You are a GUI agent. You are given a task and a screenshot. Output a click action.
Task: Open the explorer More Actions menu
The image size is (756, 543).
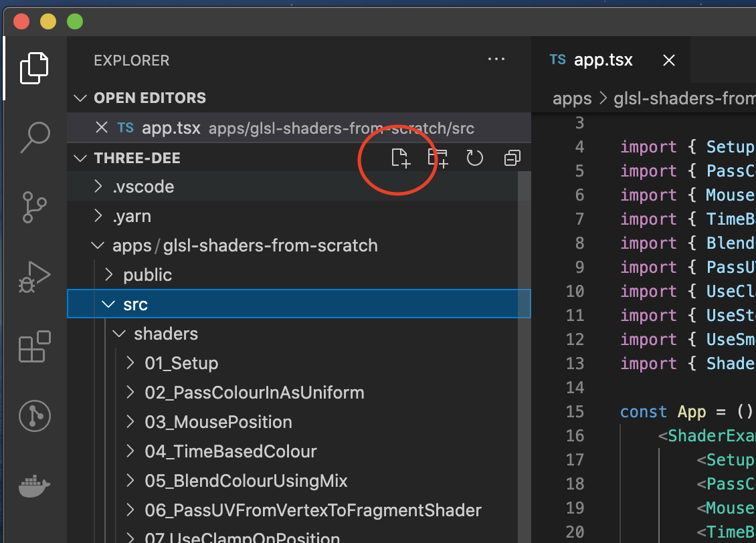tap(496, 60)
